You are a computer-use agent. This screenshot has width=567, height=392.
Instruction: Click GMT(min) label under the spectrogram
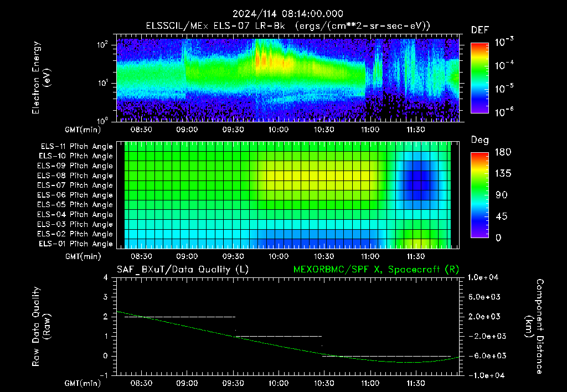tap(83, 130)
